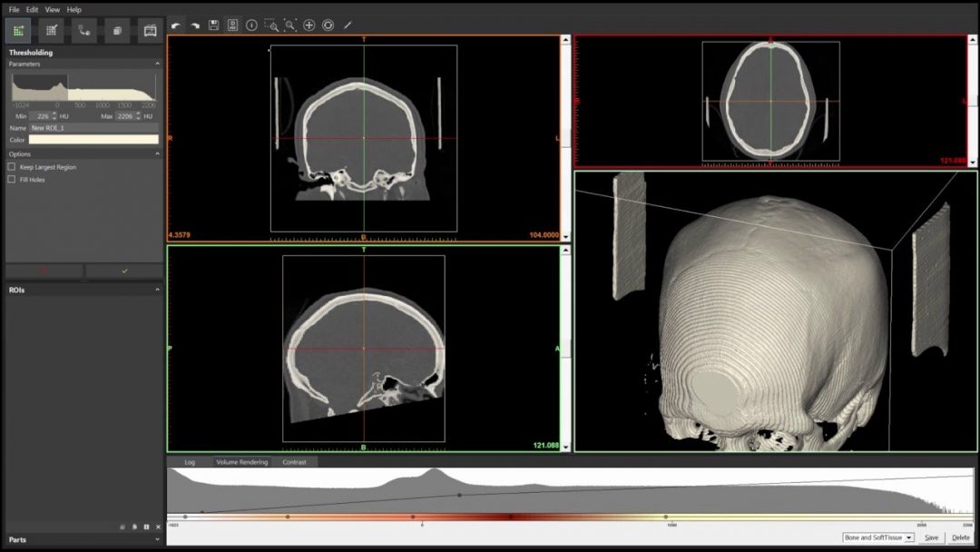Click the Redo arrow in the toolbar

pyautogui.click(x=195, y=25)
